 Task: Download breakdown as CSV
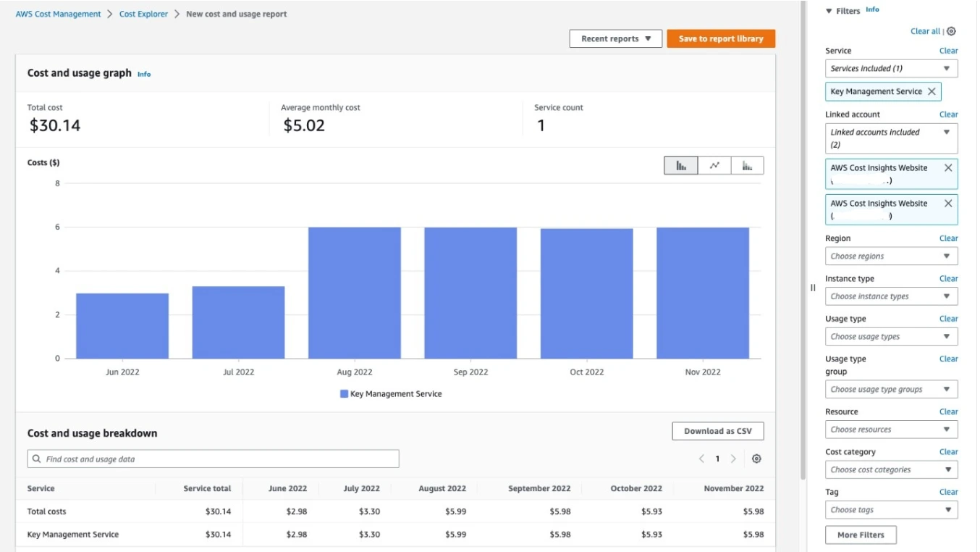point(717,430)
